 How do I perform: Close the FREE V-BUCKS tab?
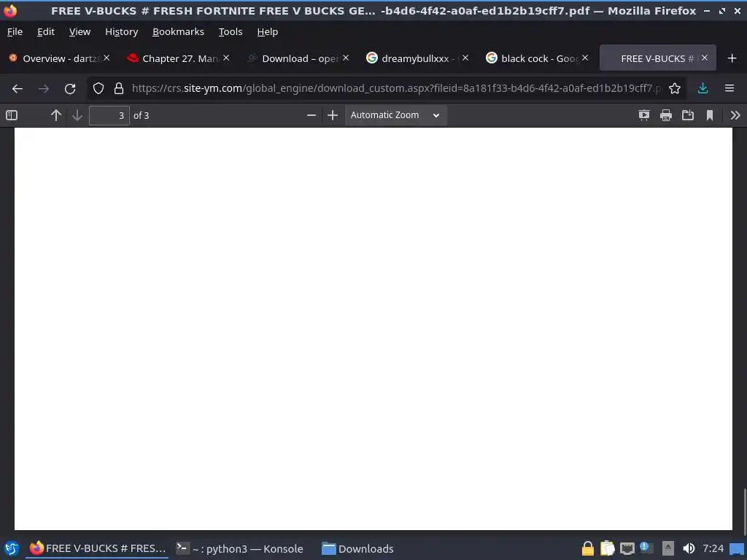705,58
